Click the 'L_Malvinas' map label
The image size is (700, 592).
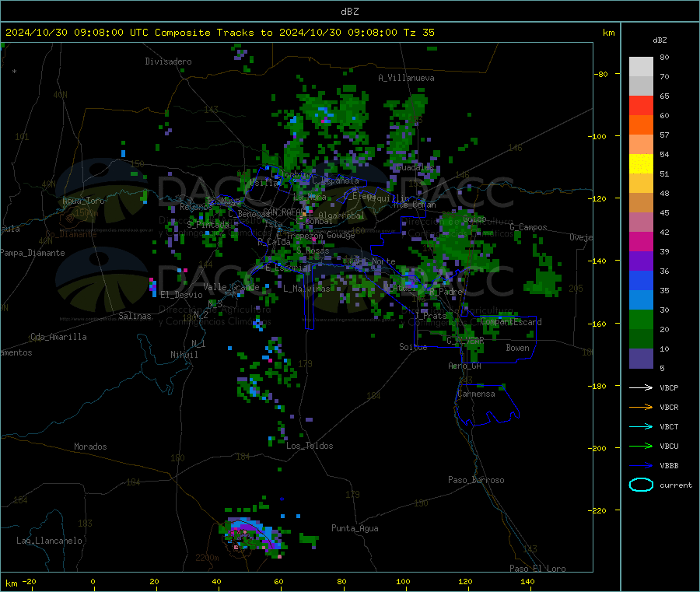(x=306, y=289)
